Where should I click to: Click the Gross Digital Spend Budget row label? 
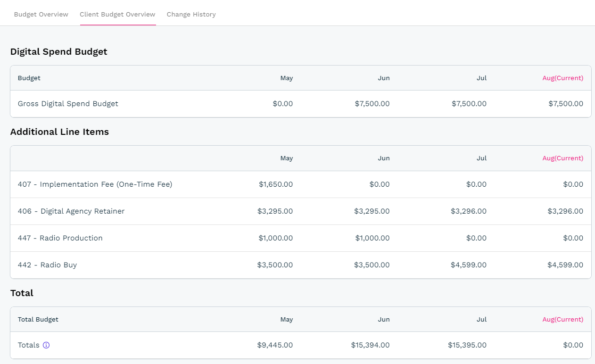(x=68, y=104)
